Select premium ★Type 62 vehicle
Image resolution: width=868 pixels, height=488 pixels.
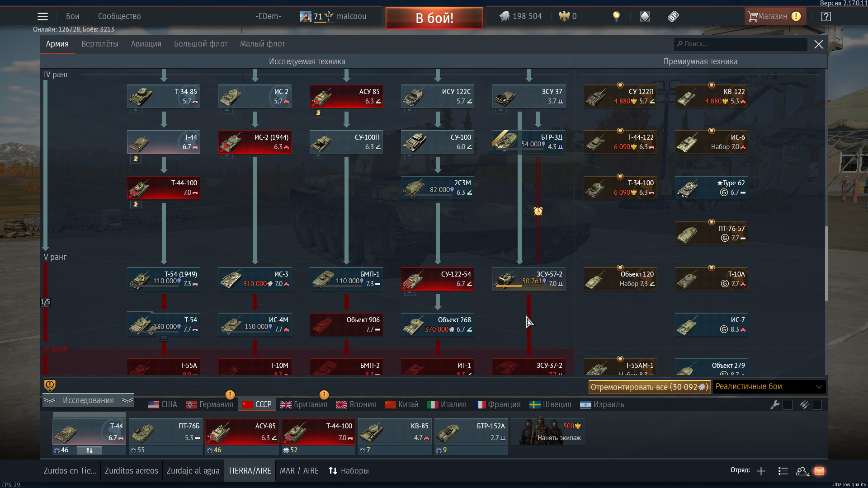711,188
